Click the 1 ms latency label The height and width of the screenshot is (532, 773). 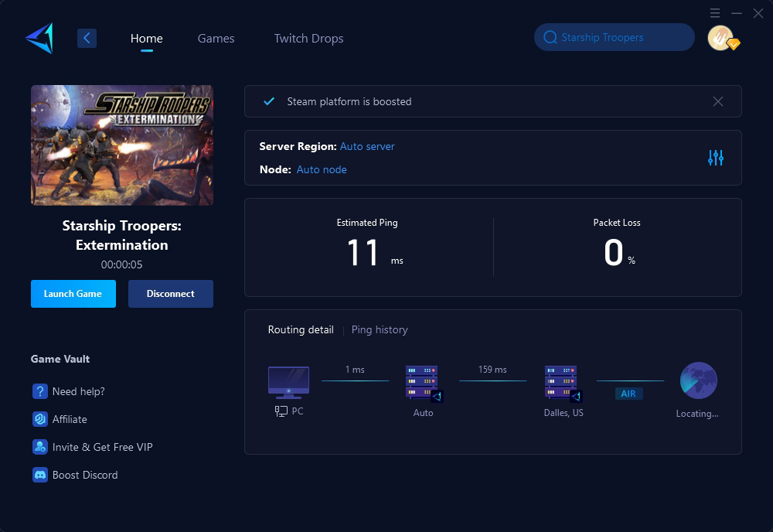click(355, 370)
